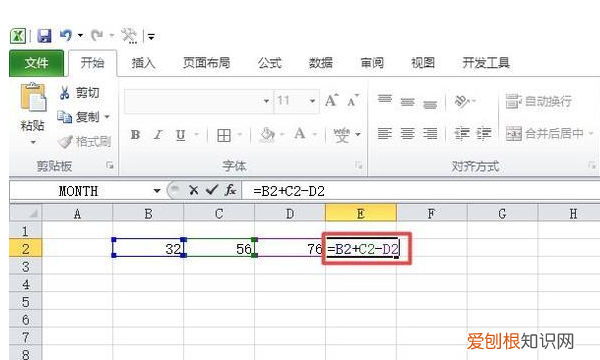Open the undo history dropdown arrow
The height and width of the screenshot is (360, 600).
(x=80, y=36)
